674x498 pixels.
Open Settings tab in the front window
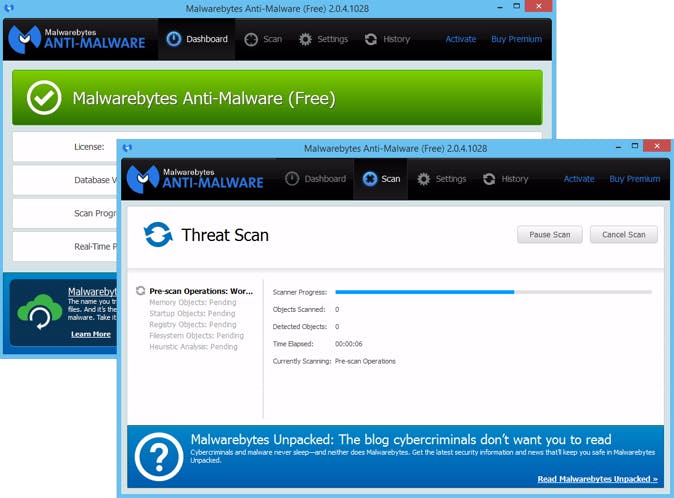point(442,179)
